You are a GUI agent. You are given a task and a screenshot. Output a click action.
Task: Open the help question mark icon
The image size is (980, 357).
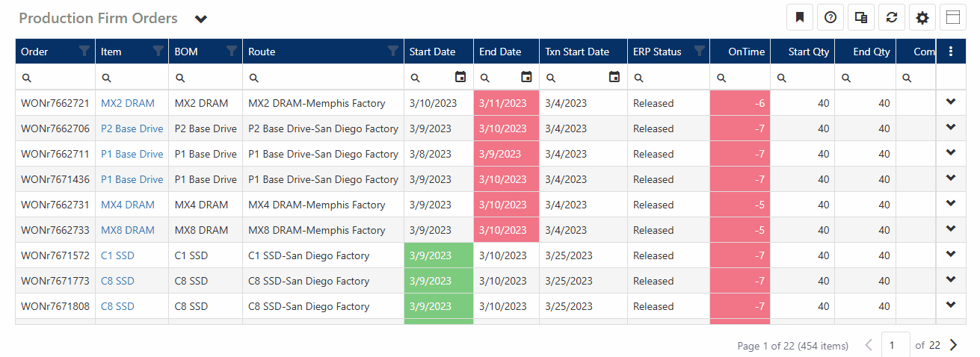click(x=830, y=18)
